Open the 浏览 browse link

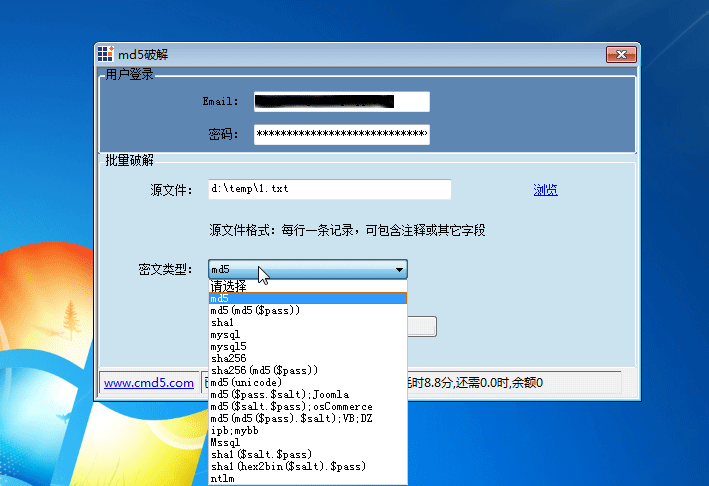[x=545, y=190]
